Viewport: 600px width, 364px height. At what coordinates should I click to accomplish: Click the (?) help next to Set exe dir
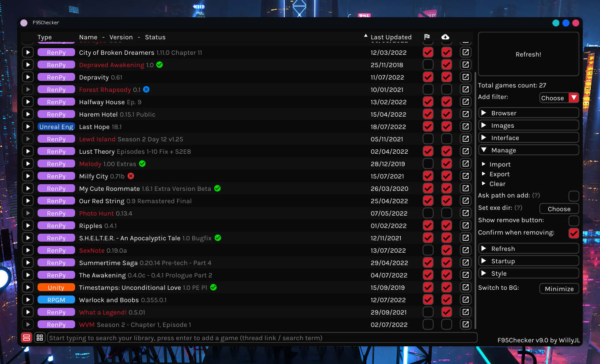518,208
